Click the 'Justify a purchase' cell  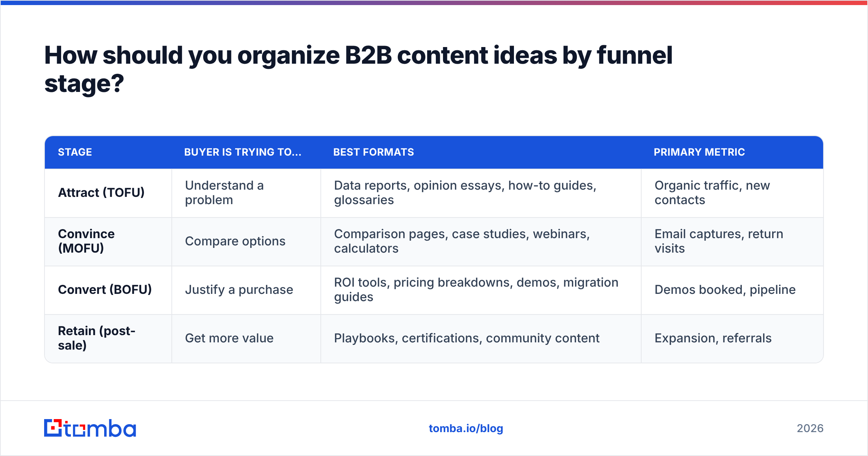click(246, 290)
